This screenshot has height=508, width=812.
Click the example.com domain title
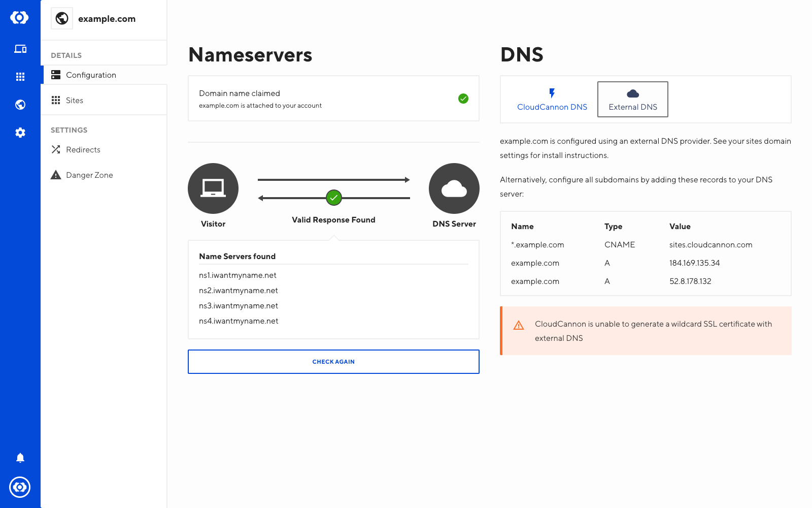point(107,19)
